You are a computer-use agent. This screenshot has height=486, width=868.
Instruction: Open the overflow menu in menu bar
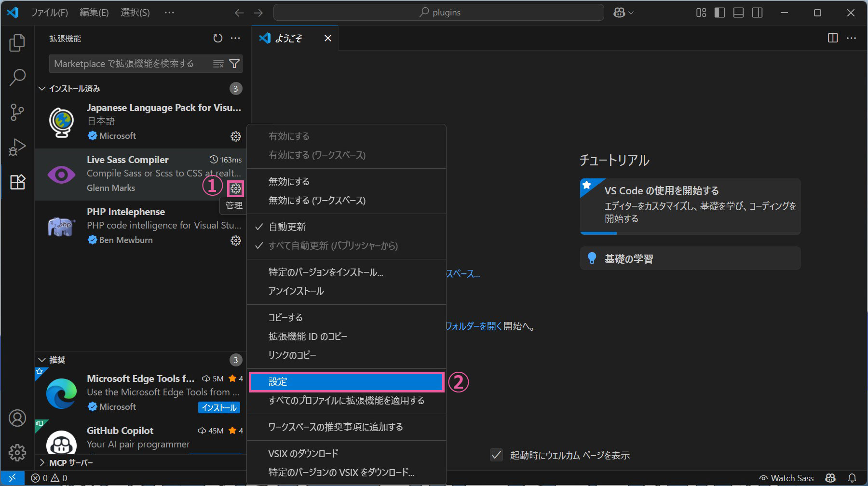169,13
